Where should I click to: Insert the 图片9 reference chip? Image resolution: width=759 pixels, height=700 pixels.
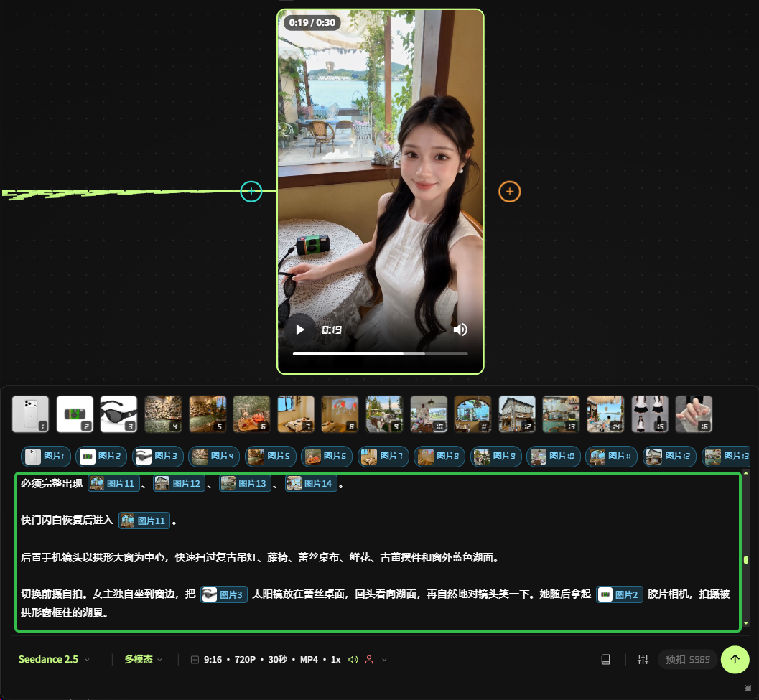(x=495, y=456)
